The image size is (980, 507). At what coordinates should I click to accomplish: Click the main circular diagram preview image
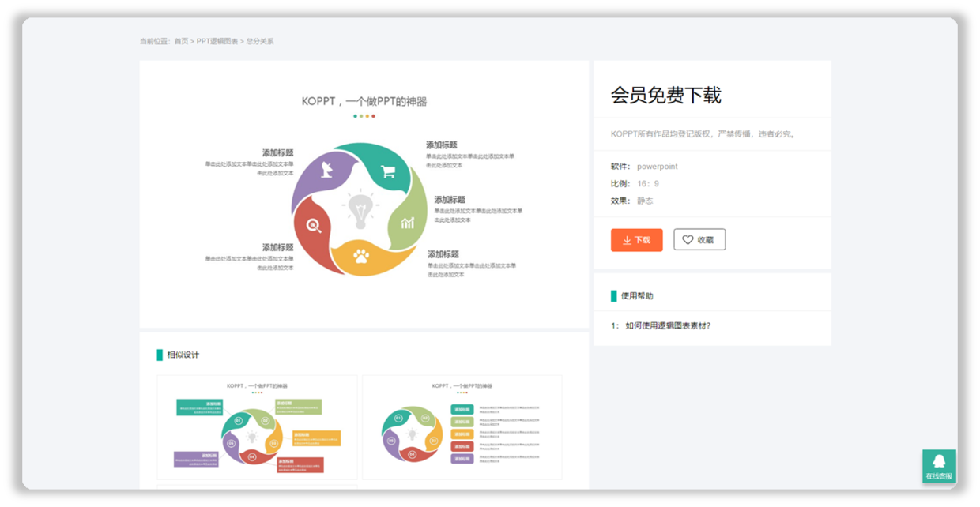click(x=364, y=194)
